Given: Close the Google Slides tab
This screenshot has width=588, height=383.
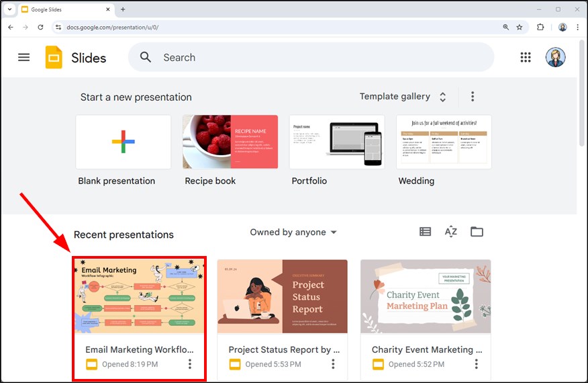Looking at the screenshot, I should click(x=108, y=9).
